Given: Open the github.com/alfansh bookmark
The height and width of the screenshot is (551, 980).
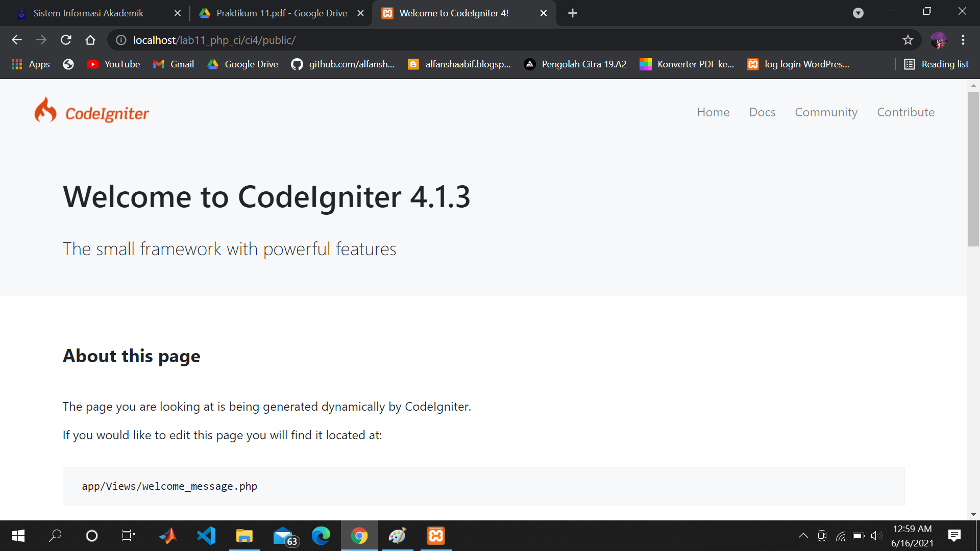Looking at the screenshot, I should (x=343, y=64).
